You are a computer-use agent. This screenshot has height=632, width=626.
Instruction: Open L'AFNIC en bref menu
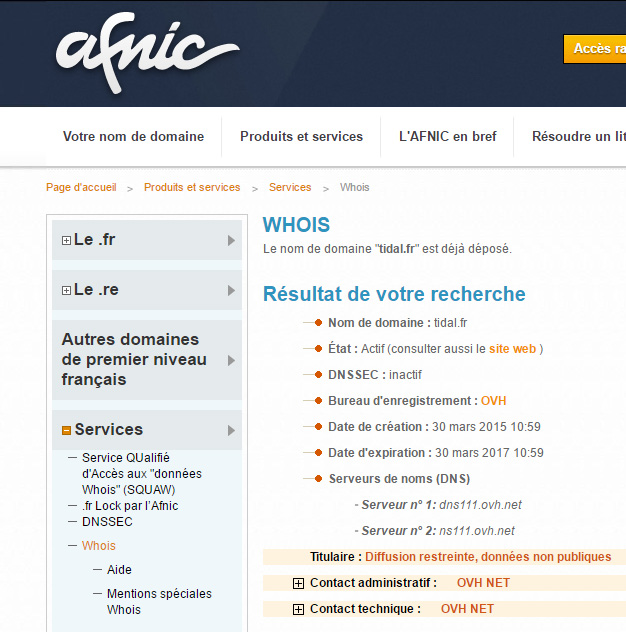[x=447, y=136]
